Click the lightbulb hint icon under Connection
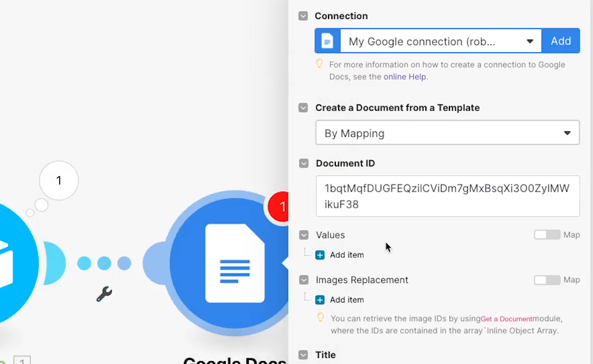The height and width of the screenshot is (364, 593). tap(319, 64)
